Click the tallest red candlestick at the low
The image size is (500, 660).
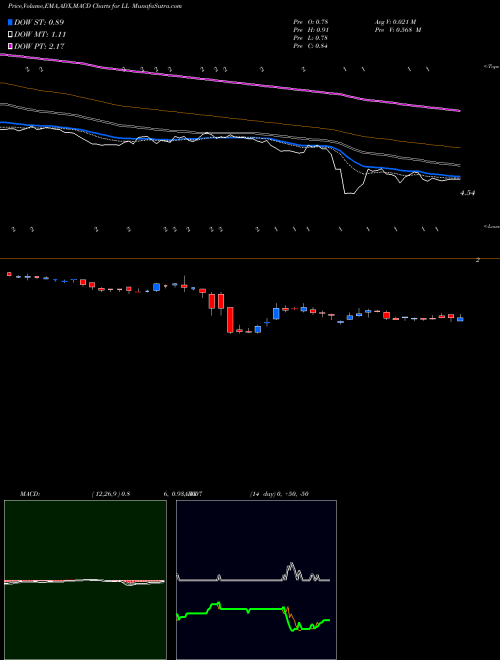[230, 320]
